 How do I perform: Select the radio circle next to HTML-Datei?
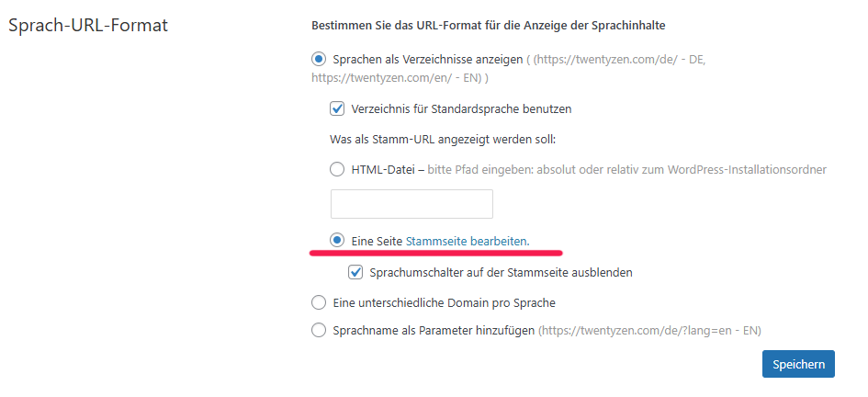(337, 169)
